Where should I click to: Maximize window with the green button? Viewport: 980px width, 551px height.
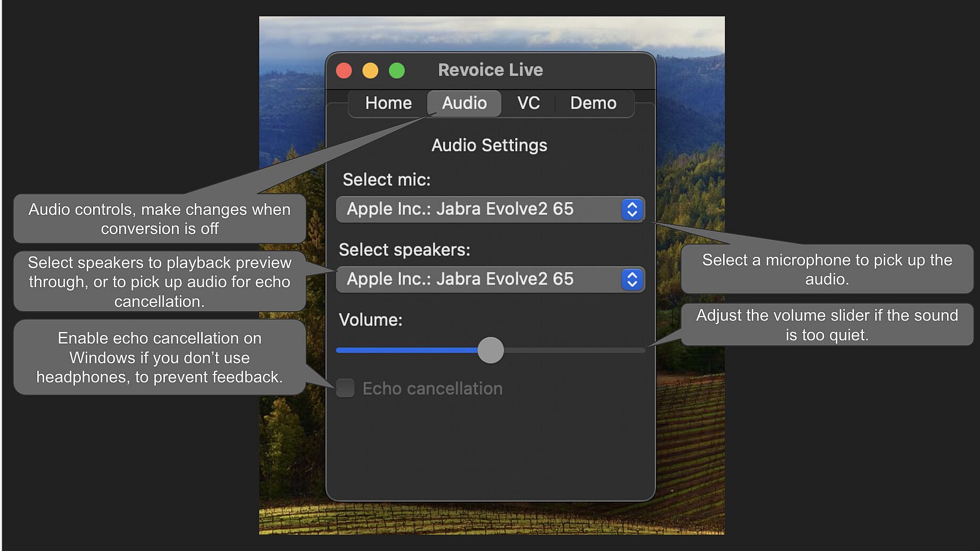(x=397, y=70)
